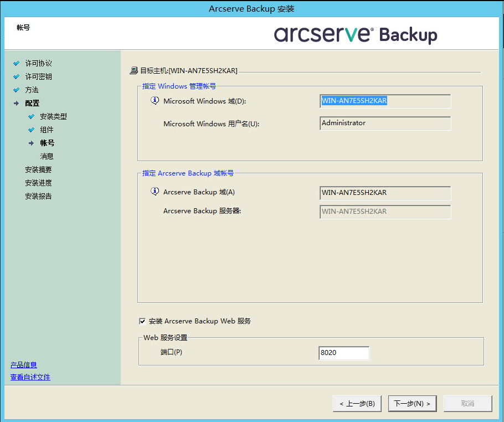Open the 查看自述文件 link
Screen dimensions: 504x422
(x=30, y=377)
